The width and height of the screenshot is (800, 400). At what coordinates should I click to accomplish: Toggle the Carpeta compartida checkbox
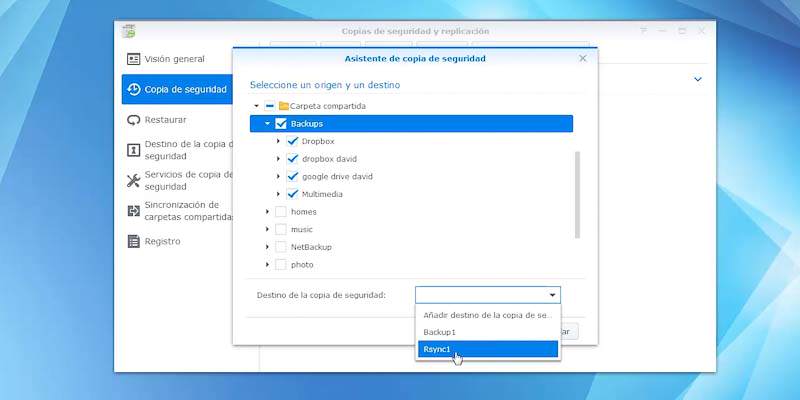click(x=270, y=106)
